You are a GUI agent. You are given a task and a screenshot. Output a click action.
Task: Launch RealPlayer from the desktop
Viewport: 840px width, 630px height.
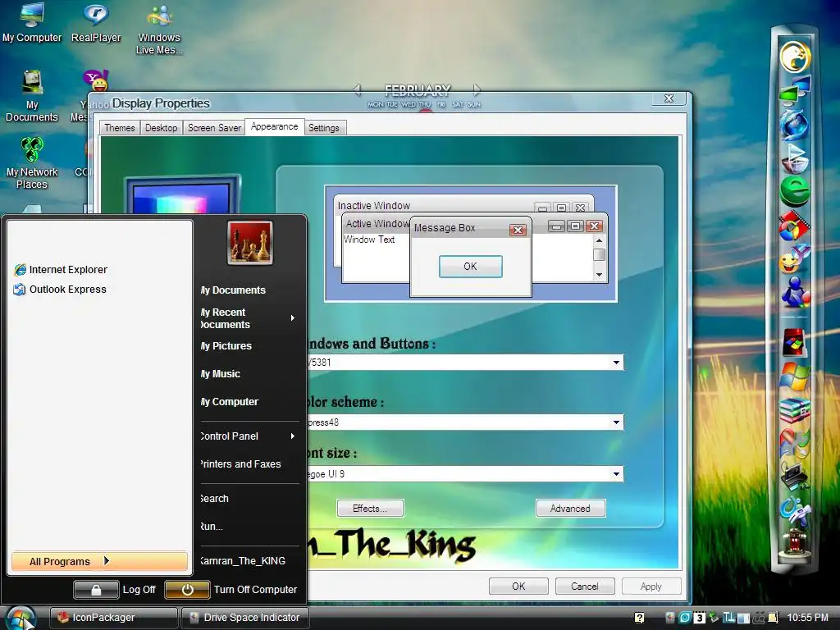(96, 22)
